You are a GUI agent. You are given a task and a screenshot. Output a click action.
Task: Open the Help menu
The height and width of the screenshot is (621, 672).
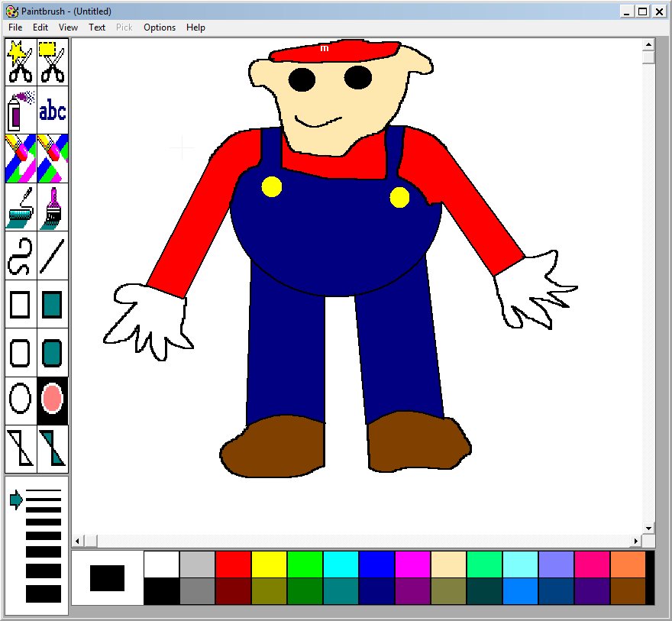(195, 27)
